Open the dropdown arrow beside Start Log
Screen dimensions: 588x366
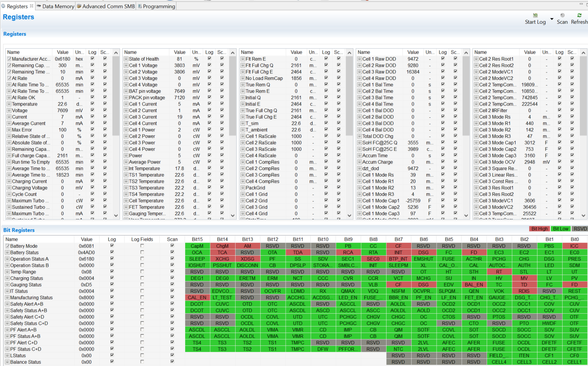pyautogui.click(x=552, y=19)
